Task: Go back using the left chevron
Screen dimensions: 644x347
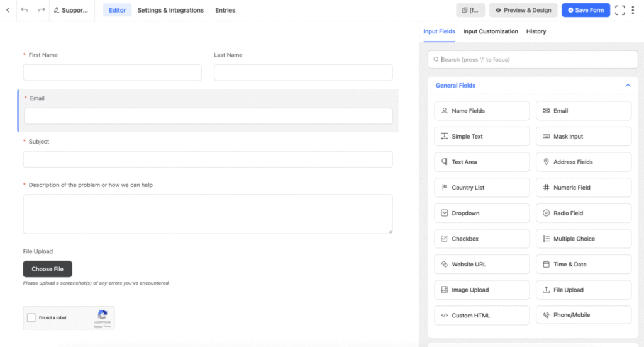Action: 8,10
